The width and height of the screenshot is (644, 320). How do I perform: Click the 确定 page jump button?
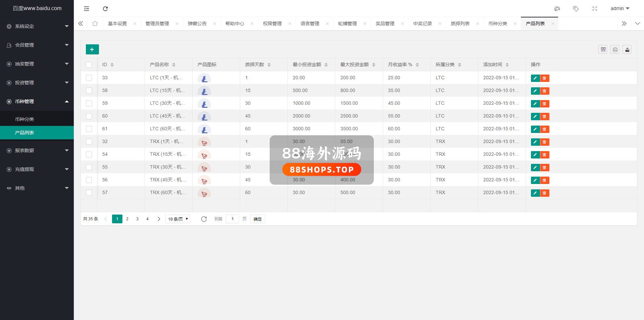[257, 219]
